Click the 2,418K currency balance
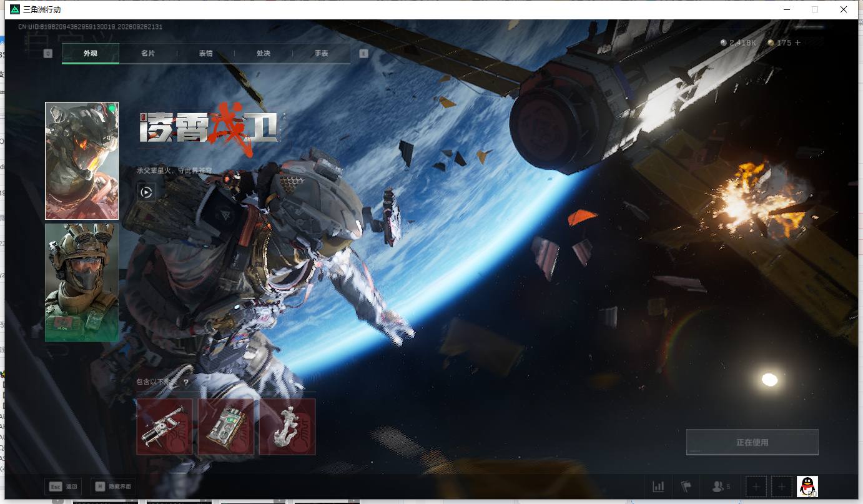Viewport: 863px width, 504px height. tap(739, 43)
